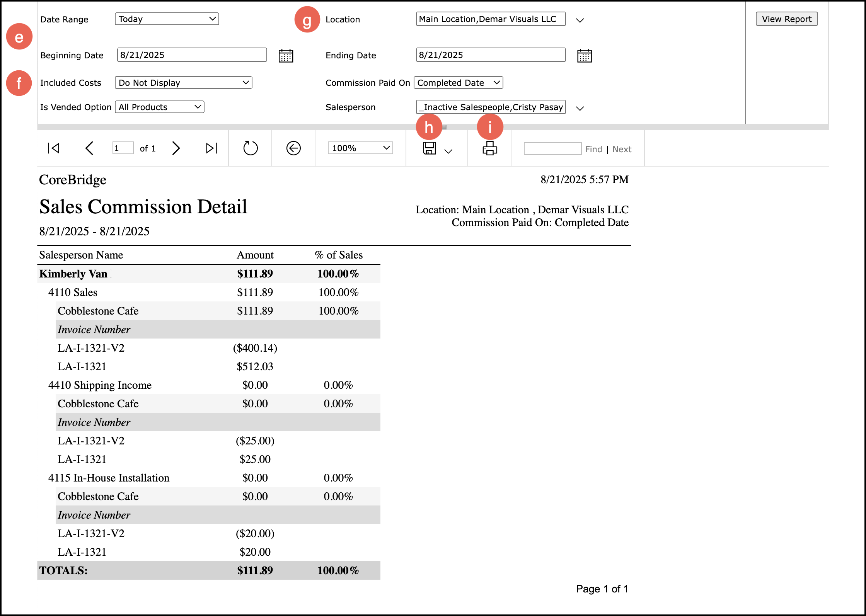Refresh the report with circular arrow
Screen dimensions: 866x616
click(x=250, y=148)
